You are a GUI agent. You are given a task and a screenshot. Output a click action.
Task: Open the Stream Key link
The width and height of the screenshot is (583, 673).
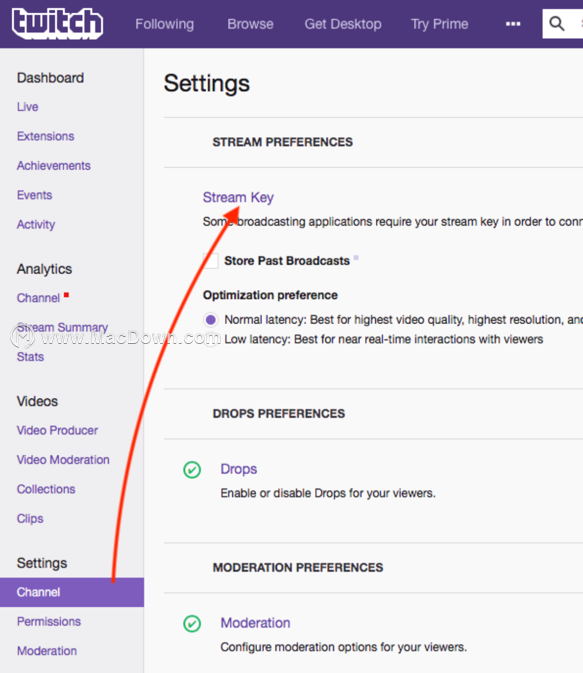click(238, 197)
